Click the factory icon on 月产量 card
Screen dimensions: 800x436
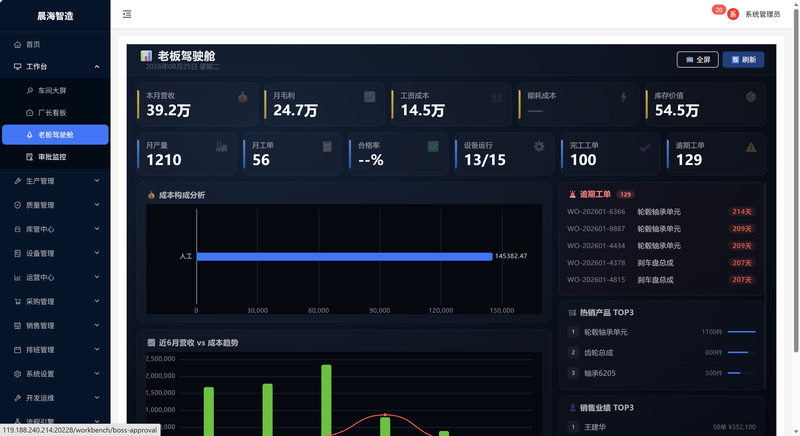coord(221,147)
